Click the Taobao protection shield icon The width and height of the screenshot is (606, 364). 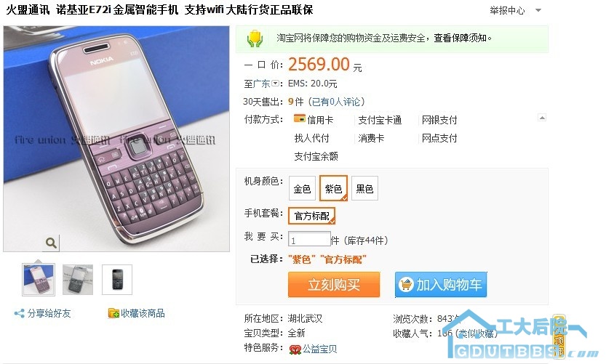(x=255, y=39)
